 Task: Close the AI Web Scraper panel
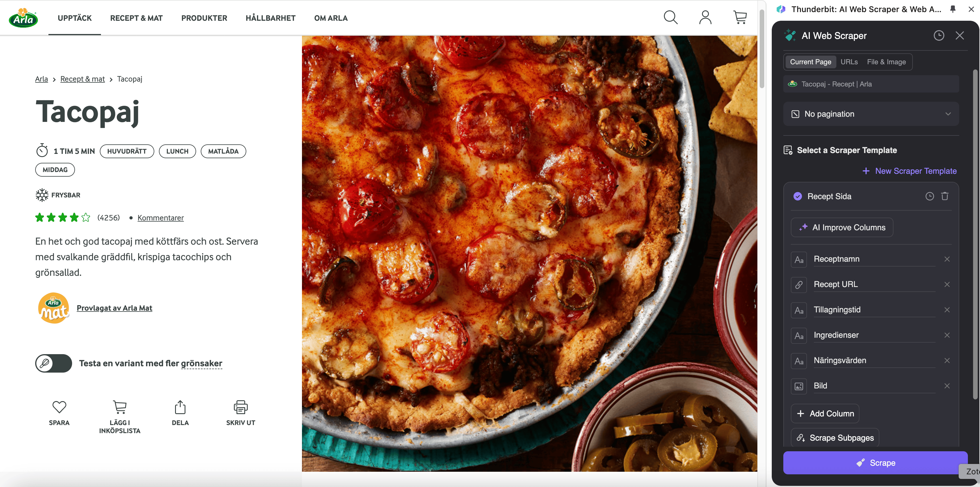[960, 36]
